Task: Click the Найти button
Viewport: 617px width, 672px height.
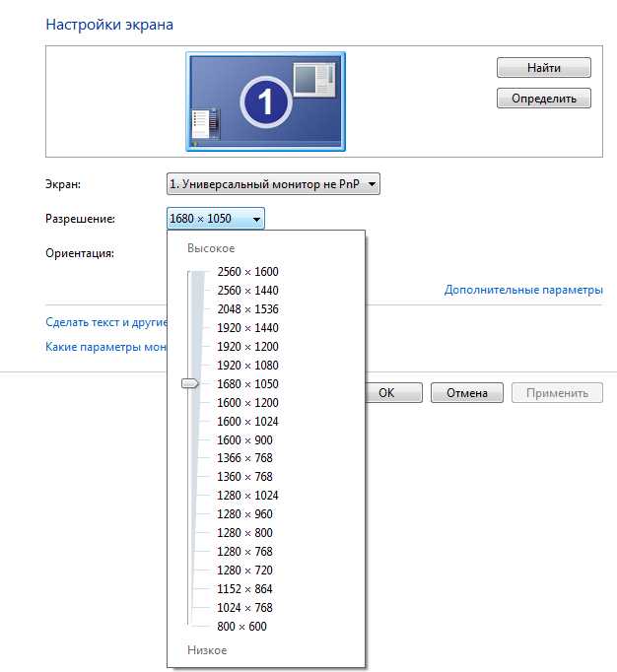Action: [544, 68]
